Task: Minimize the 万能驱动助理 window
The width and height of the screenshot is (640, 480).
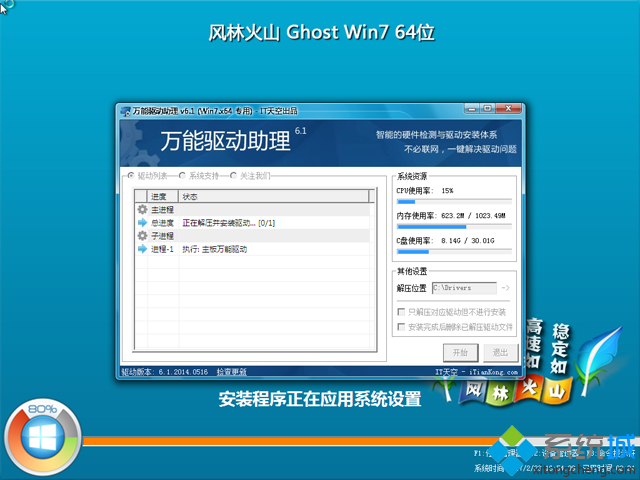Action: point(471,109)
